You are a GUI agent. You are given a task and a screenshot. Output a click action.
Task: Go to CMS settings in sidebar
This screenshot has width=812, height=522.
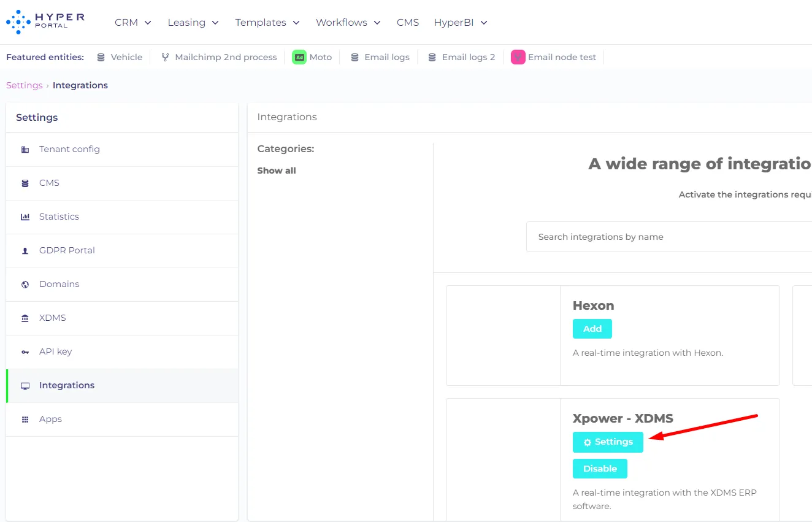[122, 183]
